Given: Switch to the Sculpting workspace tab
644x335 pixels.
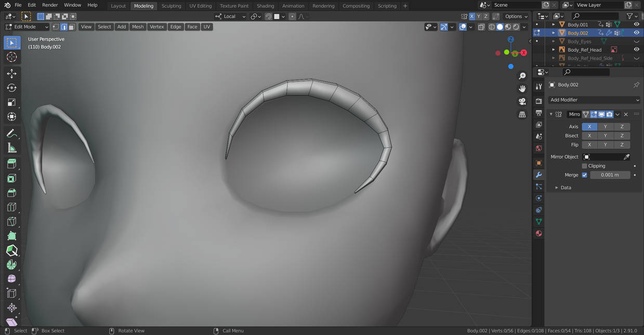Looking at the screenshot, I should pyautogui.click(x=171, y=6).
